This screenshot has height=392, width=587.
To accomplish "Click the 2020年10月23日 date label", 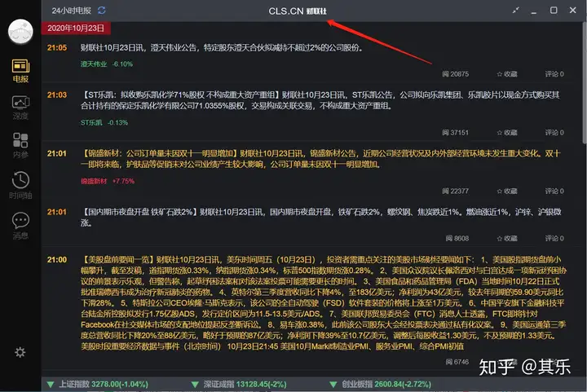I will [76, 28].
